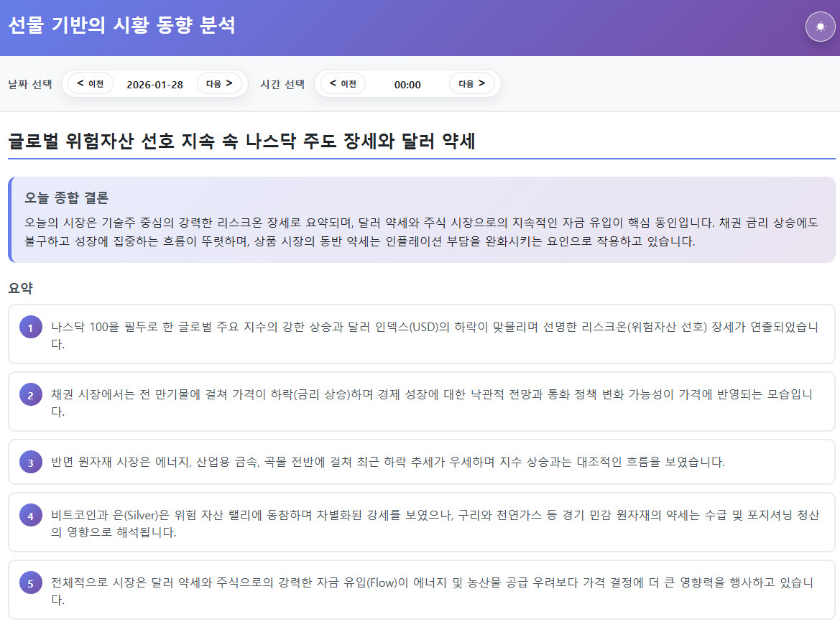
Task: Select summary text starting '반면 원자재 시장은'
Action: pyautogui.click(x=388, y=462)
